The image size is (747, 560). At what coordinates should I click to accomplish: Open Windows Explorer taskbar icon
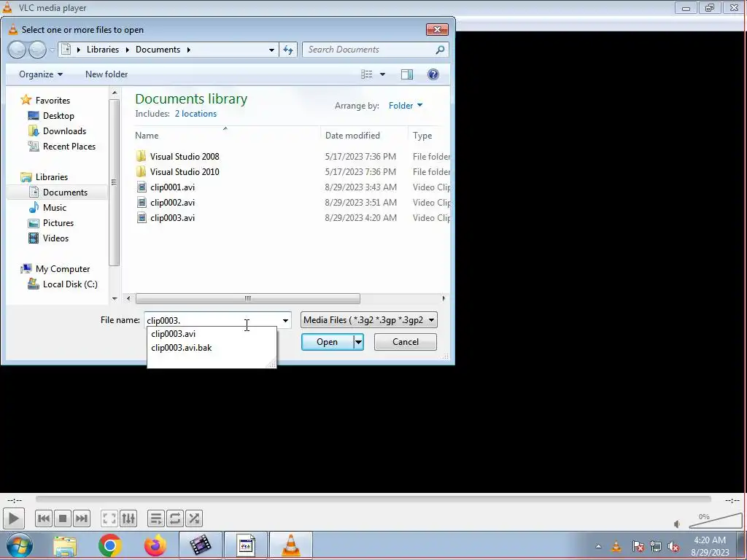tap(65, 545)
